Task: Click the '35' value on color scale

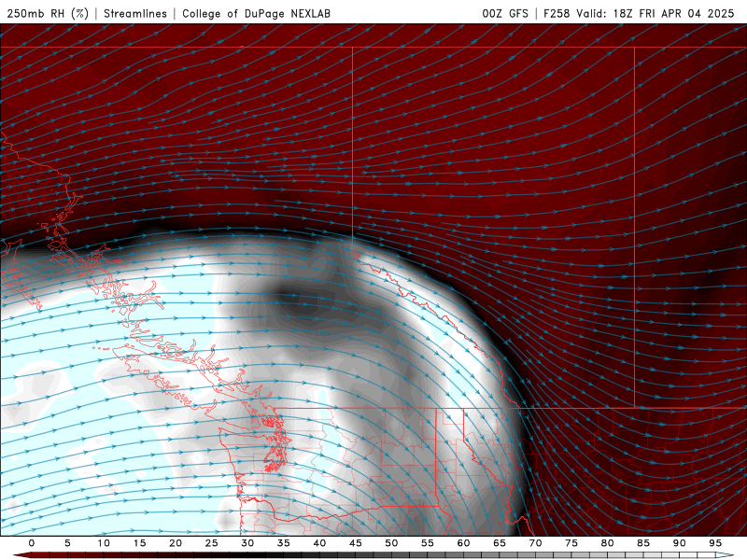Action: coord(284,543)
